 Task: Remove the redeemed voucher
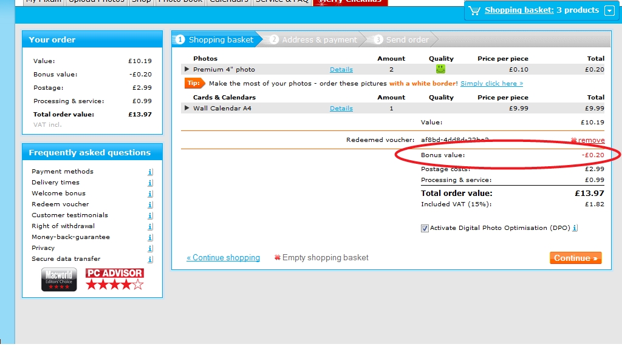590,140
